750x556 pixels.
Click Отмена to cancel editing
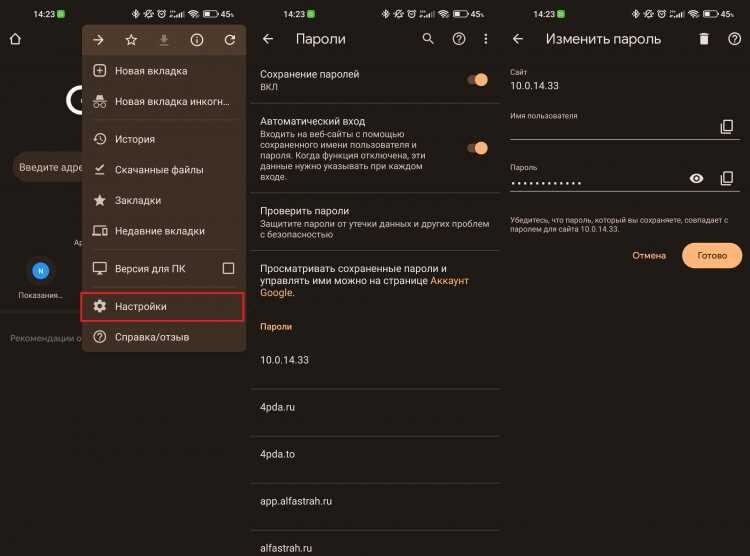click(649, 256)
